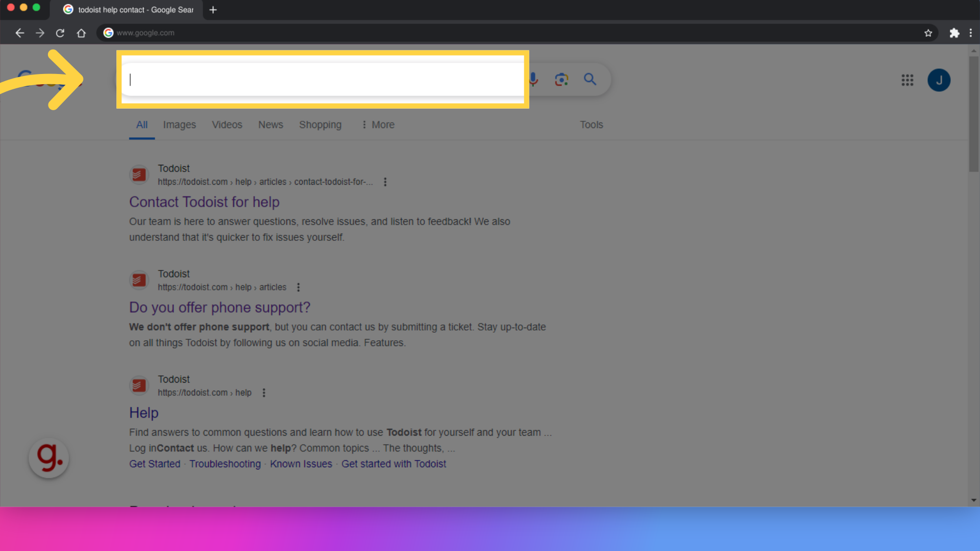
Task: Open the Help result link
Action: click(144, 413)
